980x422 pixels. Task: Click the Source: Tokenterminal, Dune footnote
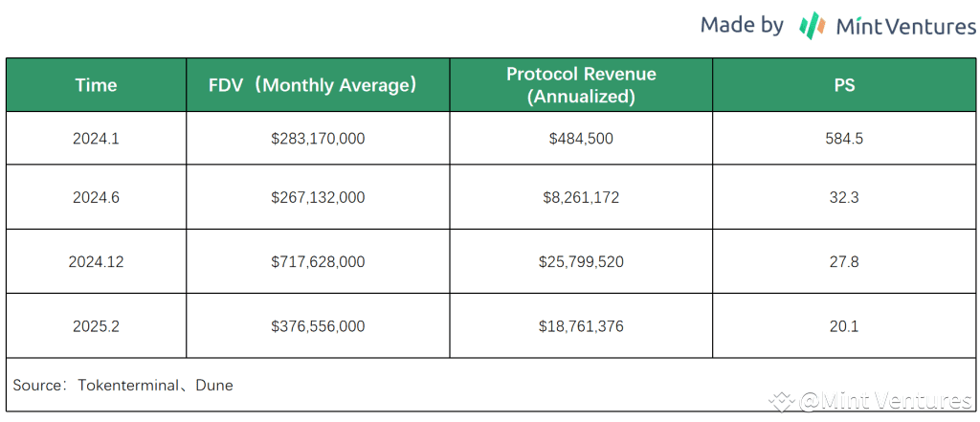(122, 386)
